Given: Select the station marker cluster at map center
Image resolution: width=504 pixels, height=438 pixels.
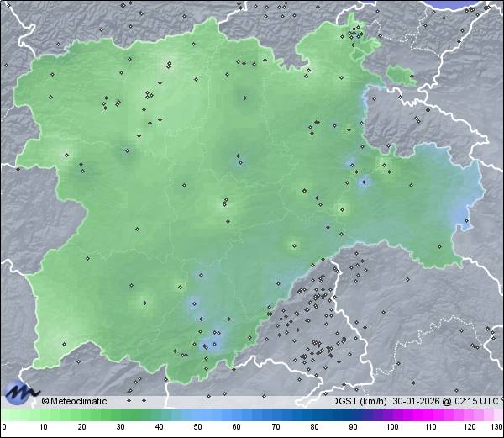Looking at the screenshot, I should [x=224, y=202].
